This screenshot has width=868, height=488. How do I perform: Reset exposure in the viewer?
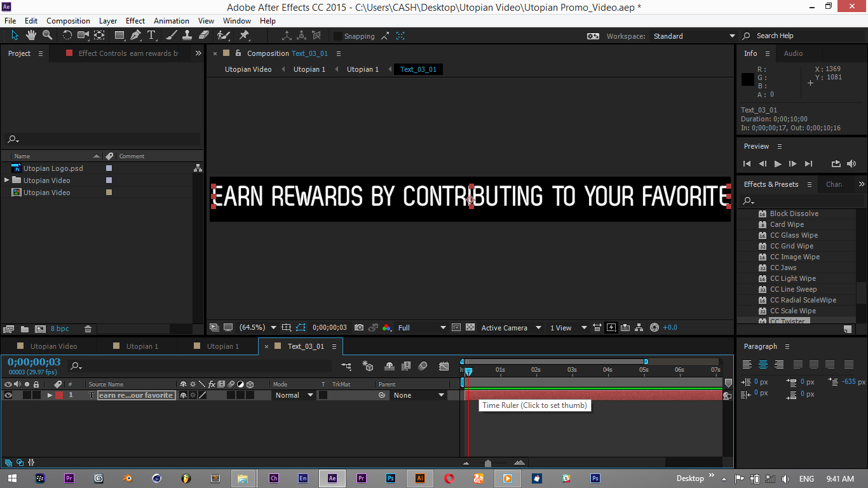tap(655, 328)
